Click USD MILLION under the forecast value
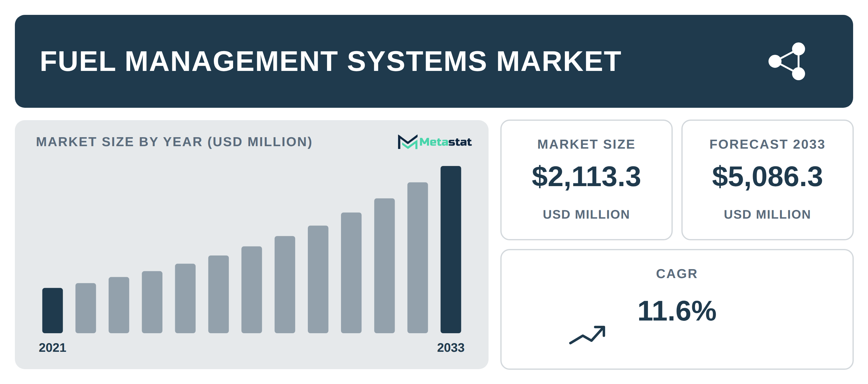The width and height of the screenshot is (868, 384). (767, 214)
